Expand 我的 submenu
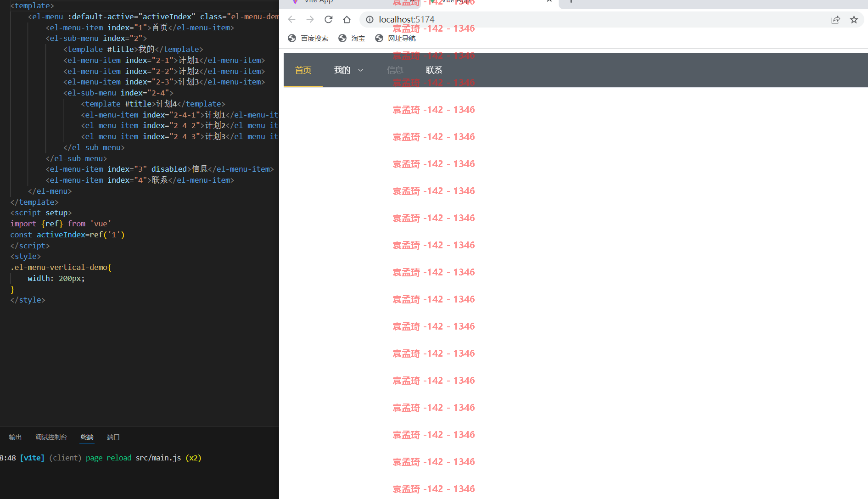868x499 pixels. (348, 70)
